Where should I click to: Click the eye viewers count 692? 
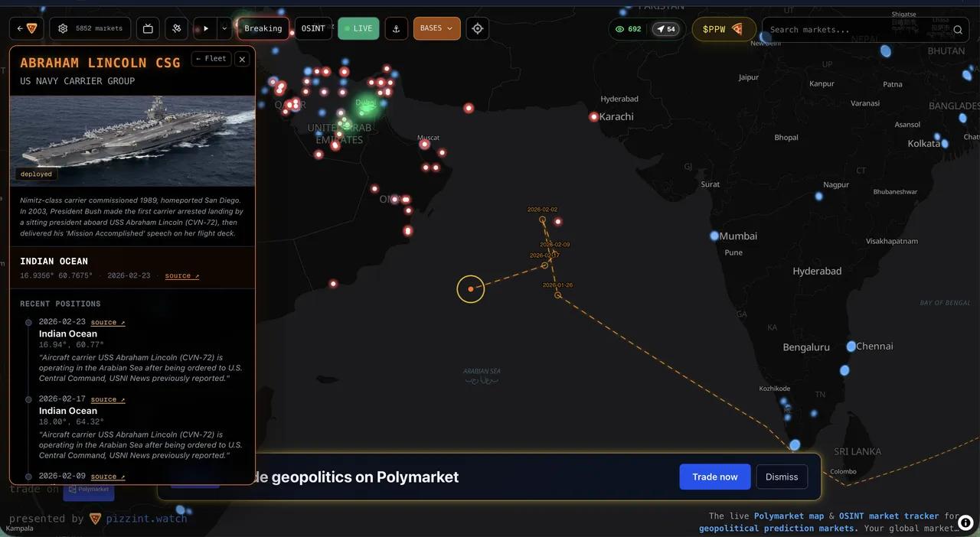pos(628,29)
